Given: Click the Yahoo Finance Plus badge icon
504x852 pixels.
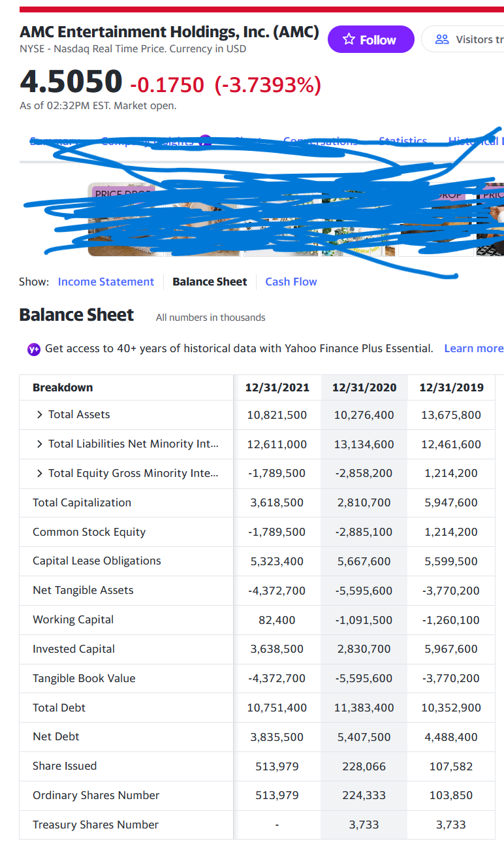Looking at the screenshot, I should 33,349.
